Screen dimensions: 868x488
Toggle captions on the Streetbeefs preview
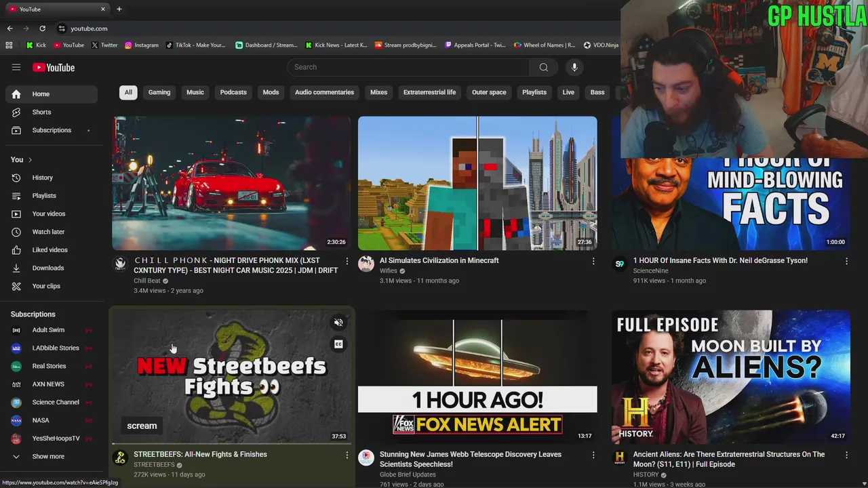pyautogui.click(x=338, y=344)
